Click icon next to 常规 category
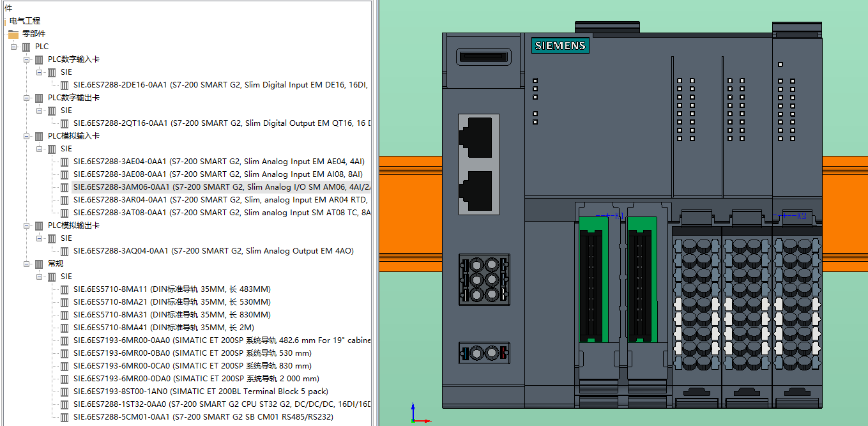 coord(39,264)
